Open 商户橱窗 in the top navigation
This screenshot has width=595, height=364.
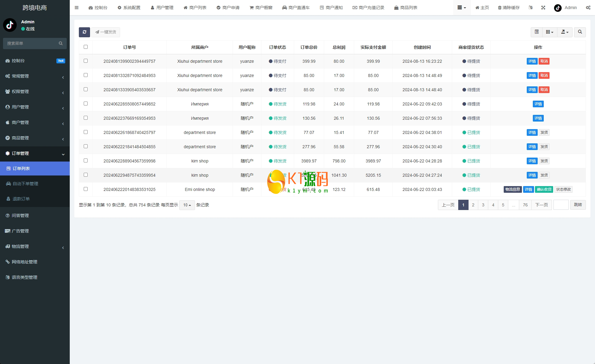(x=261, y=8)
